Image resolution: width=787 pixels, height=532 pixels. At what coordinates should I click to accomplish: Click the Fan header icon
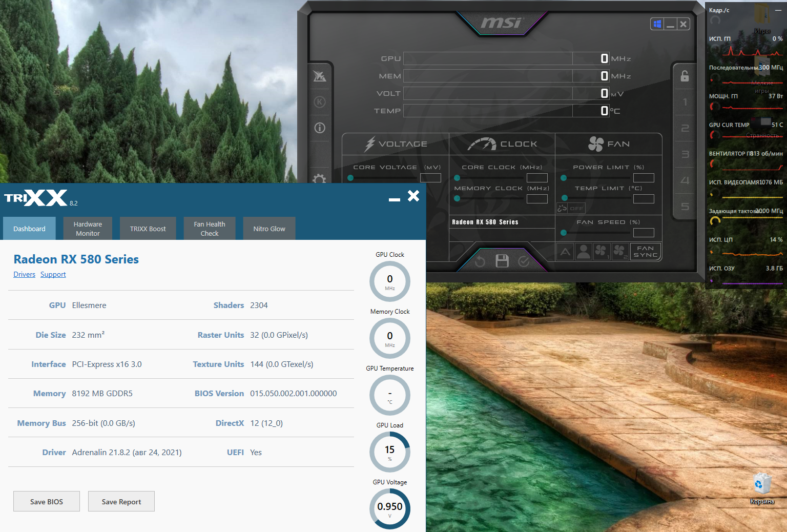click(x=596, y=144)
